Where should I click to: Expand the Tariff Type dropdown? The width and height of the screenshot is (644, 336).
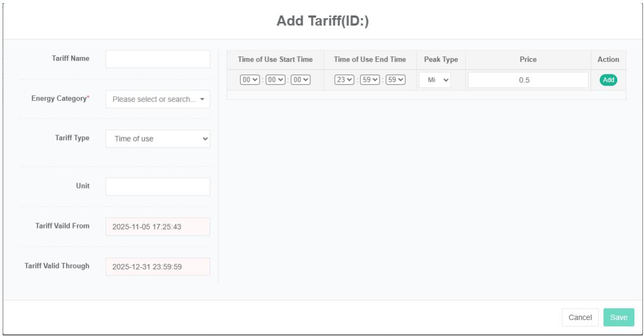pos(158,138)
